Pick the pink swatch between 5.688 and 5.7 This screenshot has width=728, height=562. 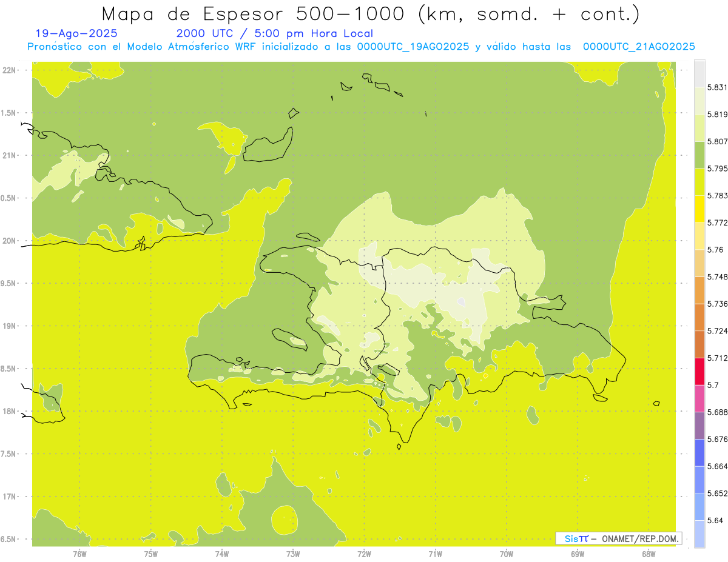coord(699,399)
